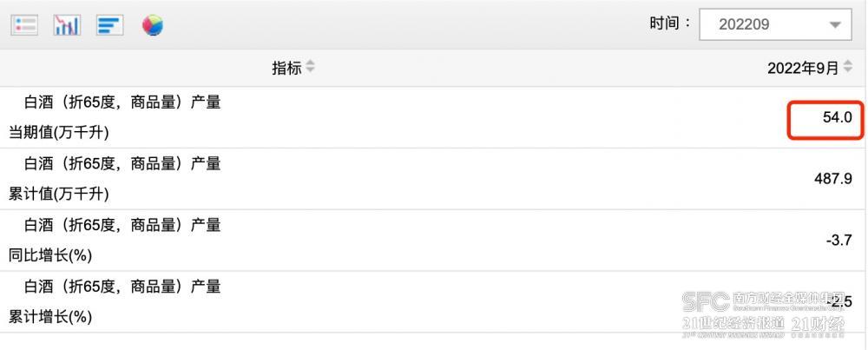The image size is (868, 350).
Task: Click the year-on-year value -3.7
Action: click(x=838, y=241)
